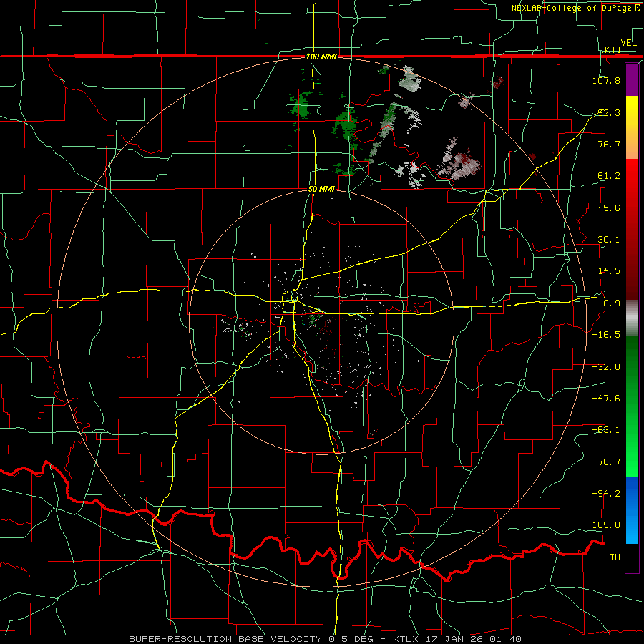Click the 50 NMI range ring label

[321, 190]
